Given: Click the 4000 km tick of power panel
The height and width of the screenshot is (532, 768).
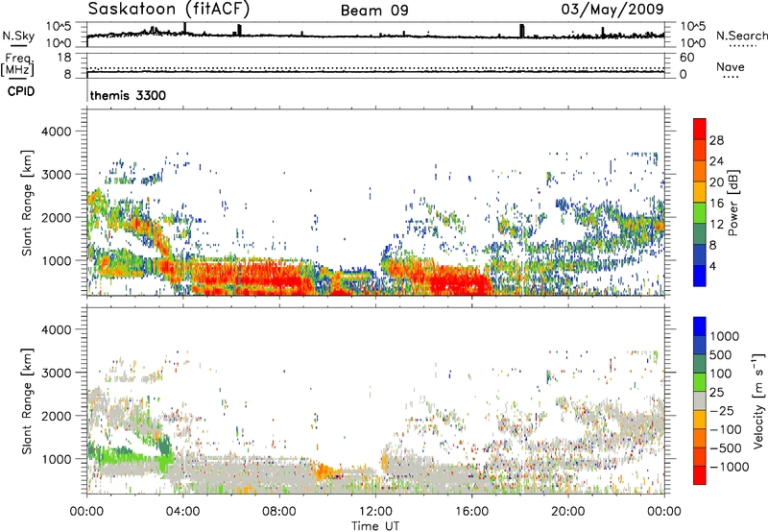Looking at the screenshot, I should (x=57, y=132).
